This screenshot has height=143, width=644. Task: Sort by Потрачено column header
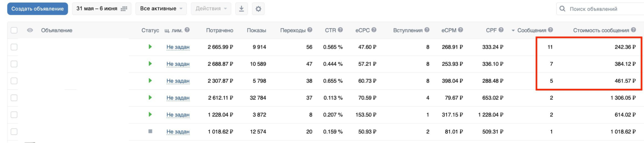coord(220,30)
